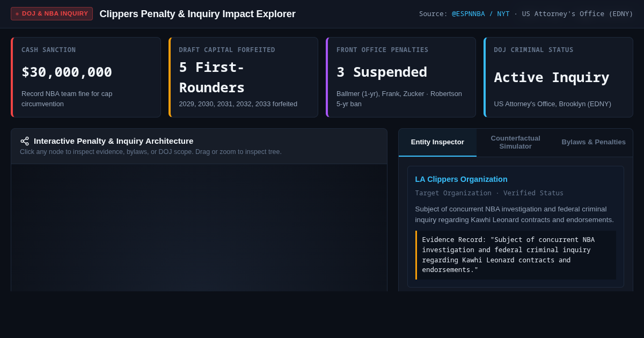
Task: Click the '5 First-Rounders' value
Action: click(x=212, y=77)
